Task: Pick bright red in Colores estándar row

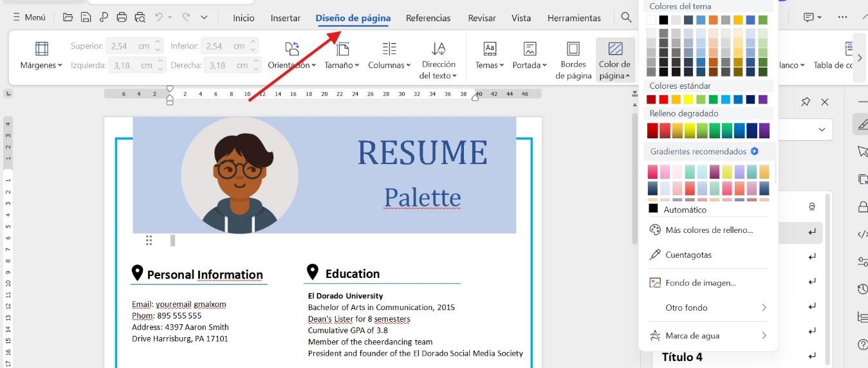Action: tap(664, 99)
